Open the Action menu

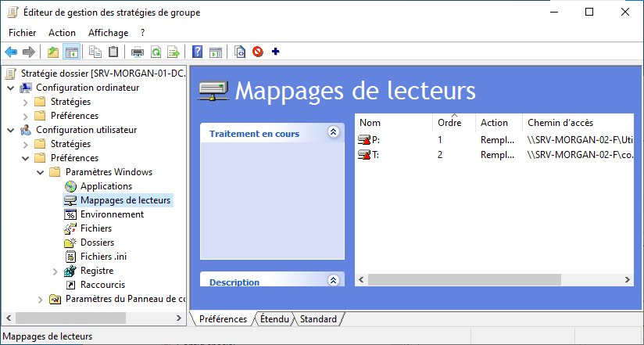62,33
